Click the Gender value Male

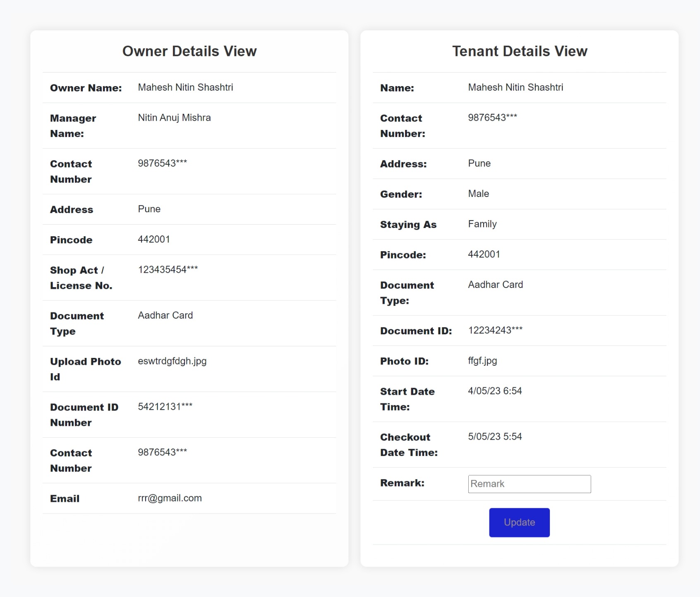[x=478, y=194]
